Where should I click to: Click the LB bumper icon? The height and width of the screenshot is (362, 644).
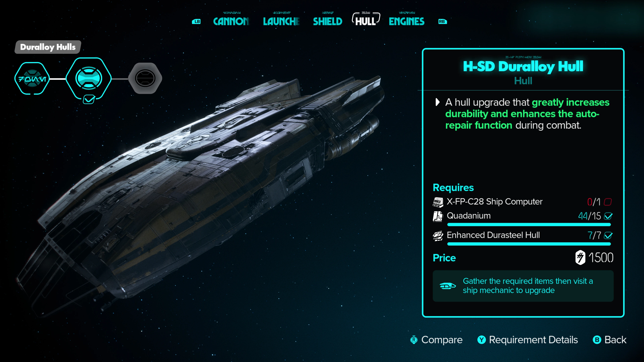196,21
